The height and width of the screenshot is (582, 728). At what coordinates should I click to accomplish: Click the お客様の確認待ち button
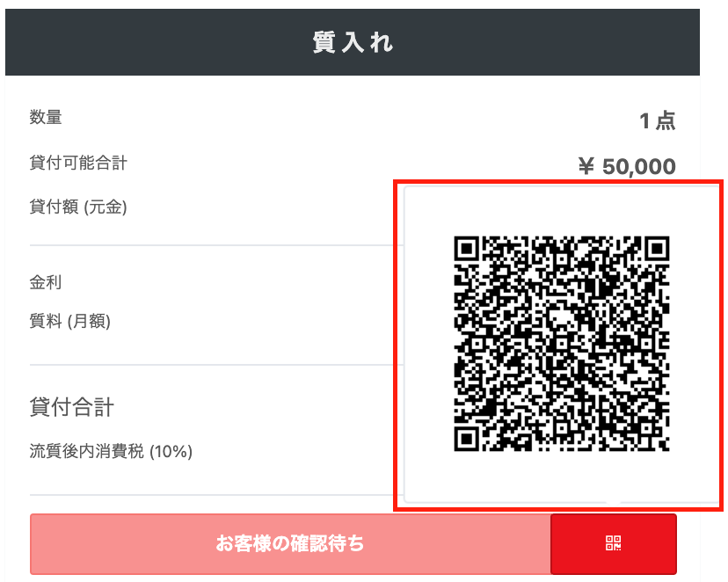[290, 544]
